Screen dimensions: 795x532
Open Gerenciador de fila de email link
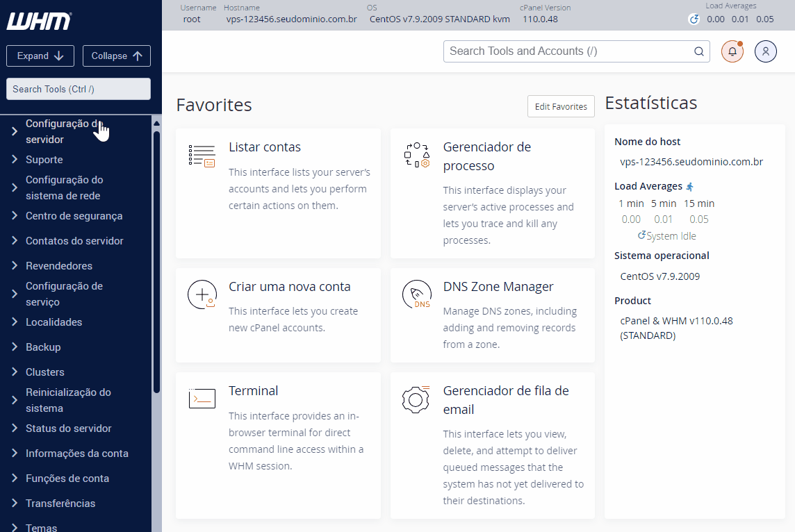click(505, 400)
